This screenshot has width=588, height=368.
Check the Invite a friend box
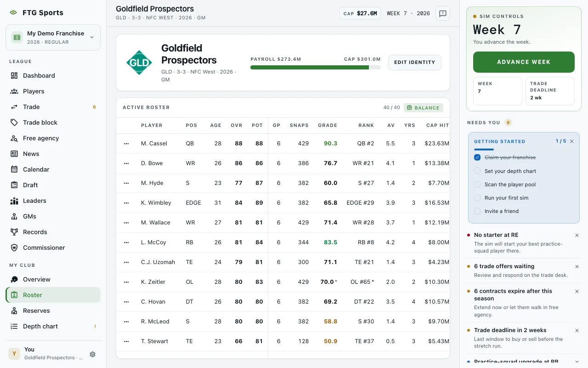[x=477, y=211]
